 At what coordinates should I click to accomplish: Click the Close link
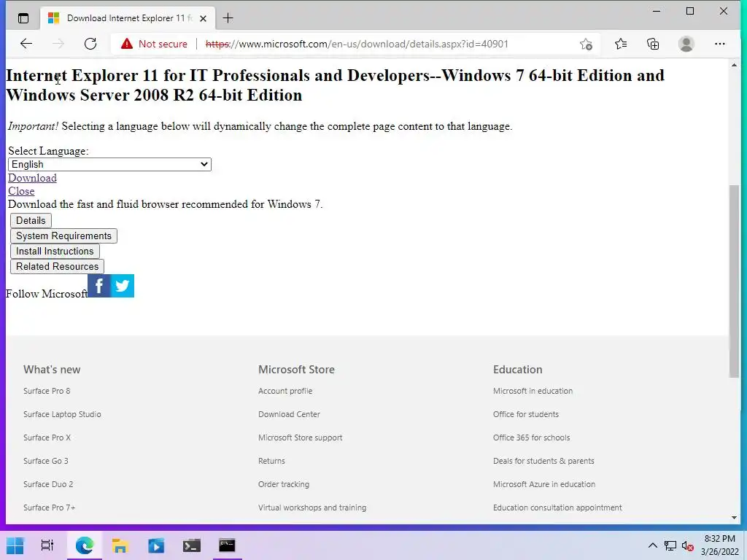pyautogui.click(x=21, y=191)
